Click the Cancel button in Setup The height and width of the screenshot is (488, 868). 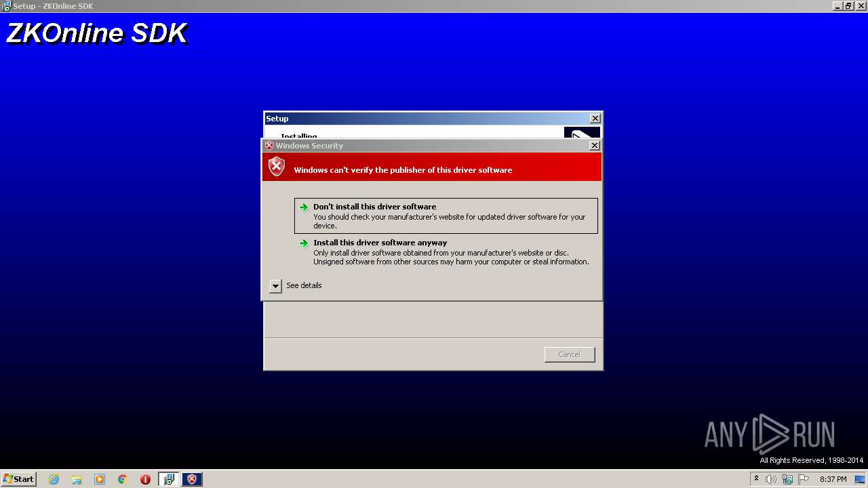click(570, 354)
